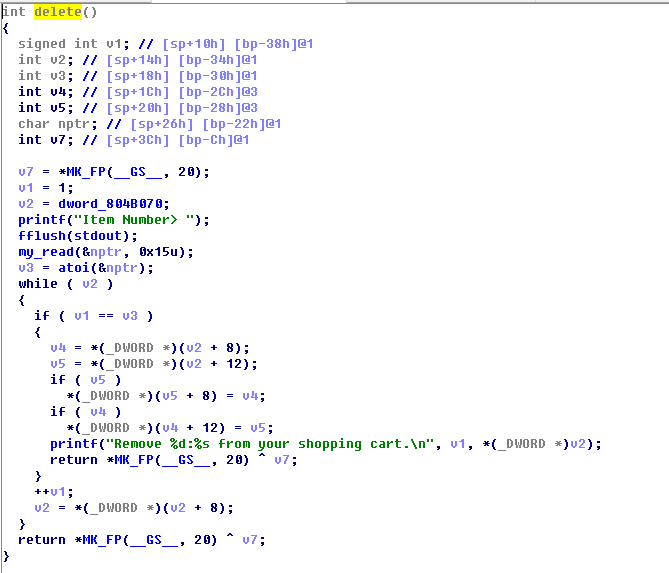Click the '[sp+20h] [bp-28h]@3' comment
669x573 pixels.
click(x=182, y=108)
